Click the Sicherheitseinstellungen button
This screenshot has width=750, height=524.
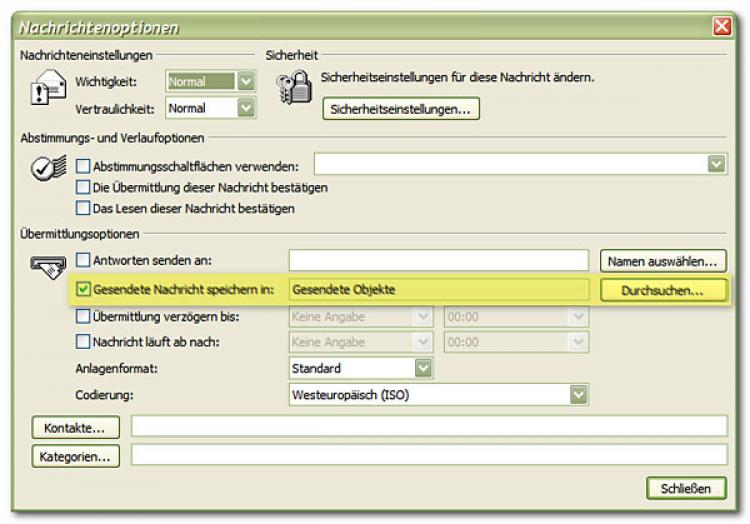point(400,109)
